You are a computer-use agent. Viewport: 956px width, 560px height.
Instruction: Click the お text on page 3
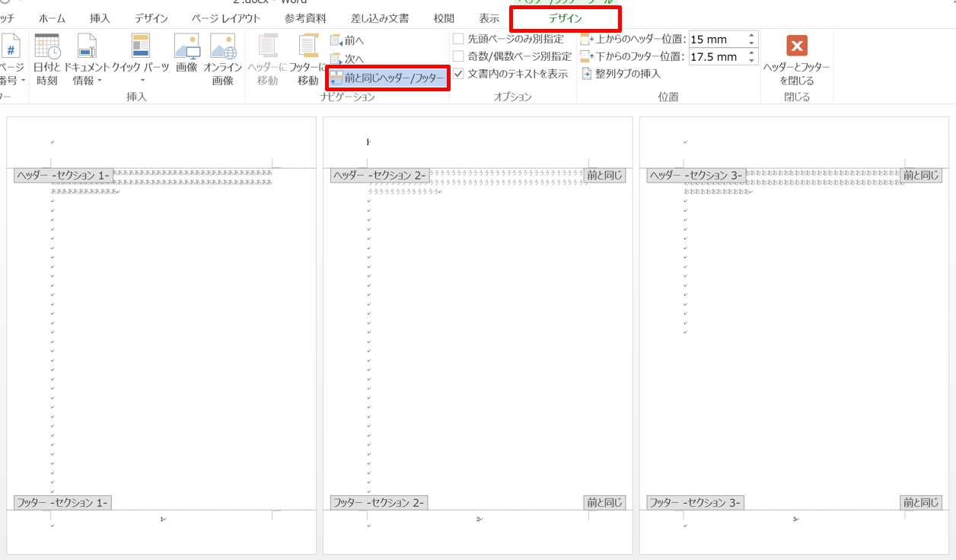tap(795, 183)
